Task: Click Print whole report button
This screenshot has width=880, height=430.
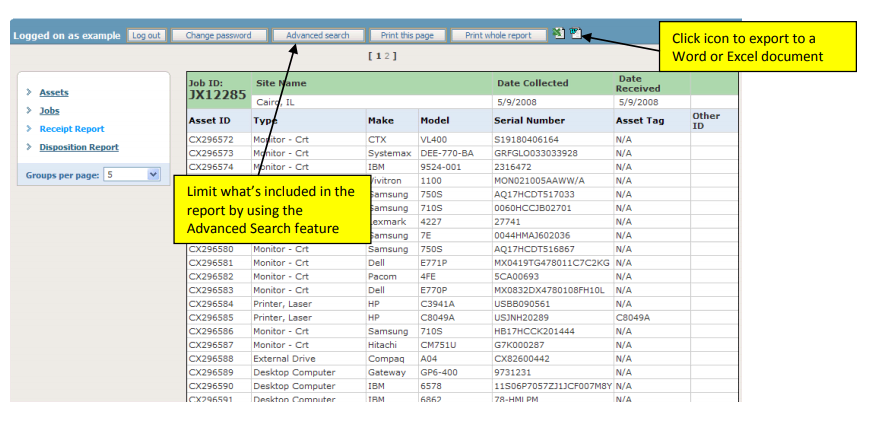Action: 497,35
